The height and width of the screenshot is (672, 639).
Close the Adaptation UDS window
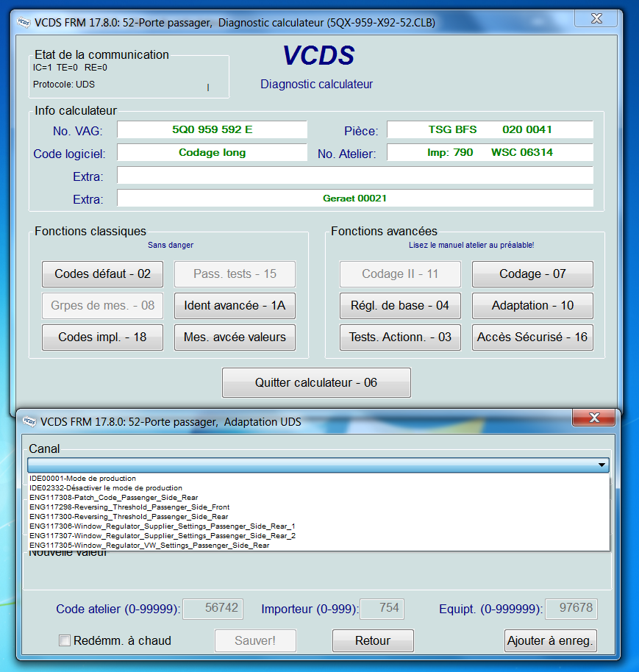click(593, 418)
